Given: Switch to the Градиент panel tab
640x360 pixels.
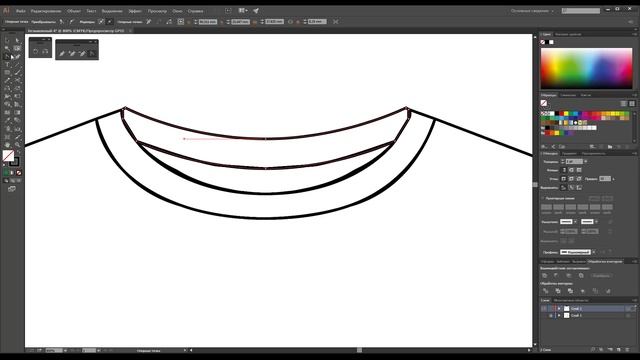Looking at the screenshot, I should 569,153.
